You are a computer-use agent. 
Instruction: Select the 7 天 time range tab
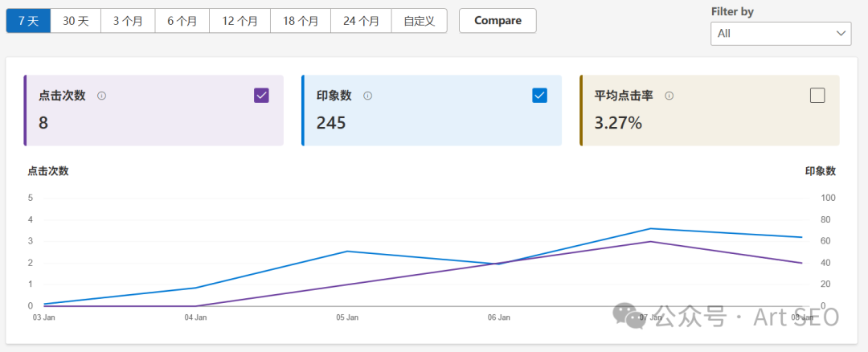28,21
